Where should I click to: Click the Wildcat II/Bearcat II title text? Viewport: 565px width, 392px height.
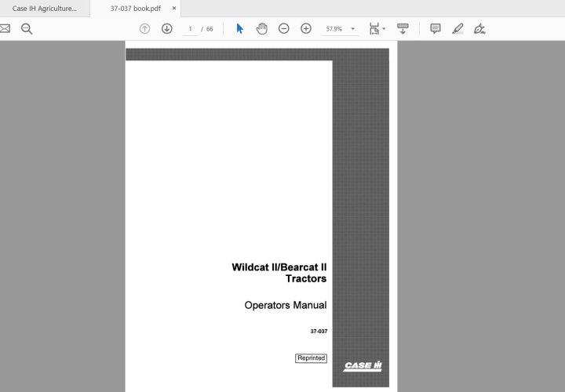[279, 267]
